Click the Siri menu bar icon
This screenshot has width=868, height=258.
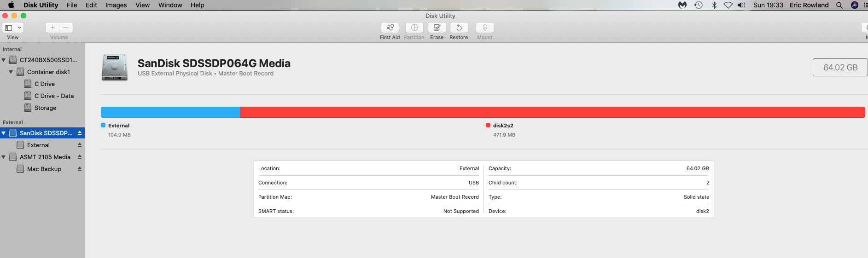pyautogui.click(x=855, y=5)
